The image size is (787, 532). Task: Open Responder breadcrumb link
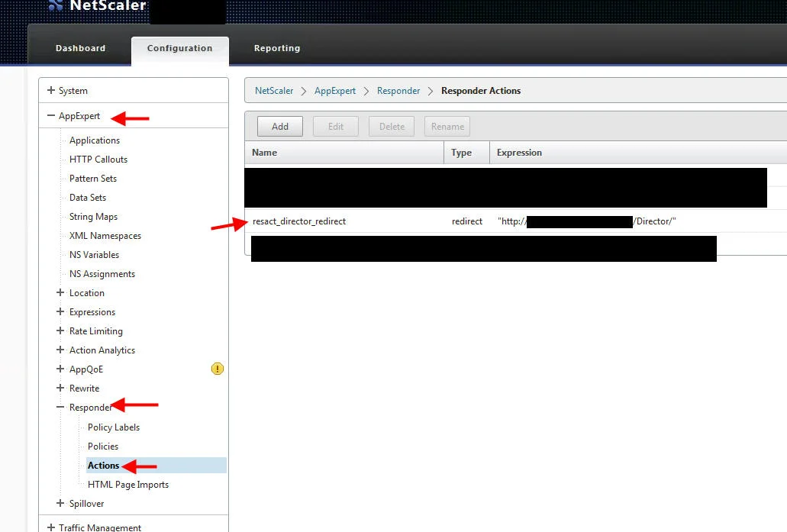[398, 91]
